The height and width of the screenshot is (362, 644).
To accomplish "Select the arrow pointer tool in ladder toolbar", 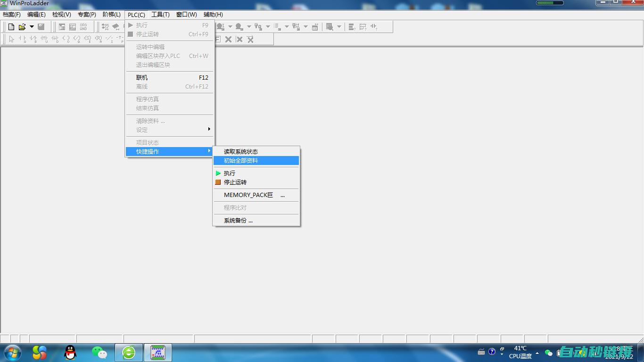I will pos(12,39).
